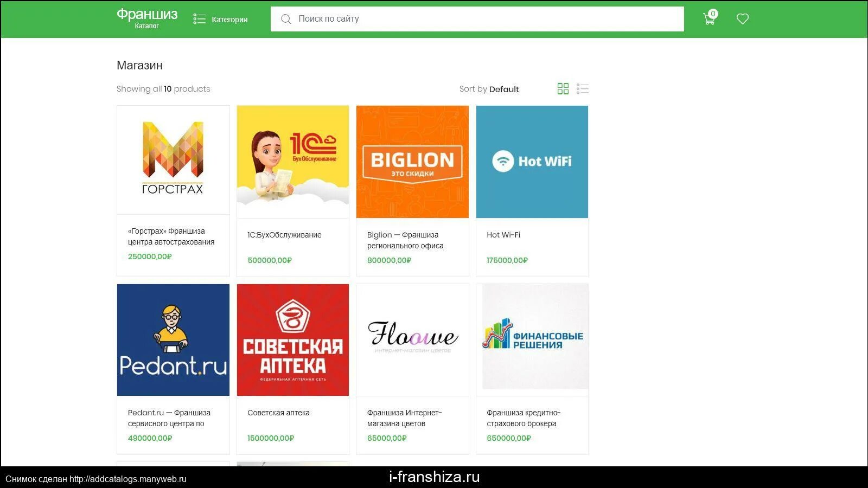Click the Франшиза кредитно-страхового брокера title

[x=524, y=418]
